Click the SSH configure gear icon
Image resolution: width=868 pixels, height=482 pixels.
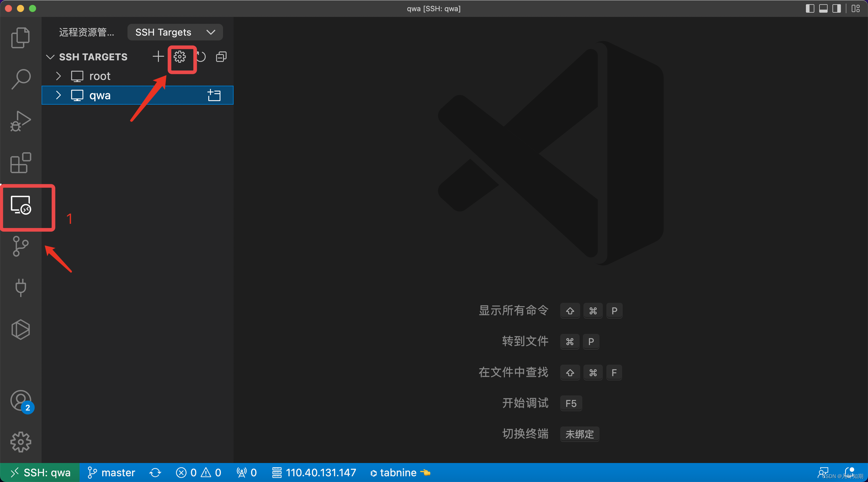click(180, 57)
